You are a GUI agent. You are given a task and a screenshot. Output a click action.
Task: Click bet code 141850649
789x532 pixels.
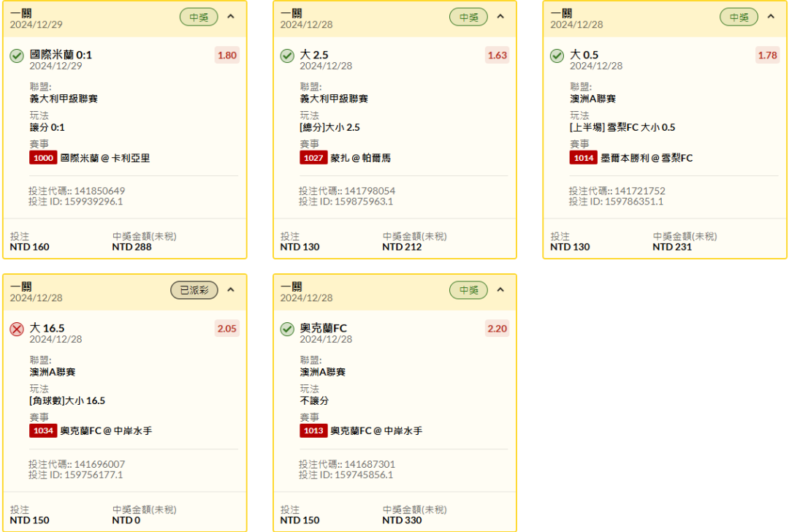coord(99,191)
